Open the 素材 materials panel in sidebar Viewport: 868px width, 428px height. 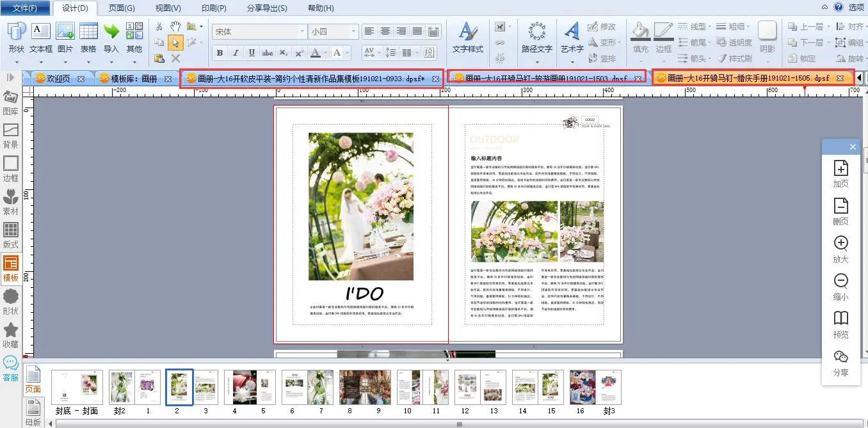point(11,201)
